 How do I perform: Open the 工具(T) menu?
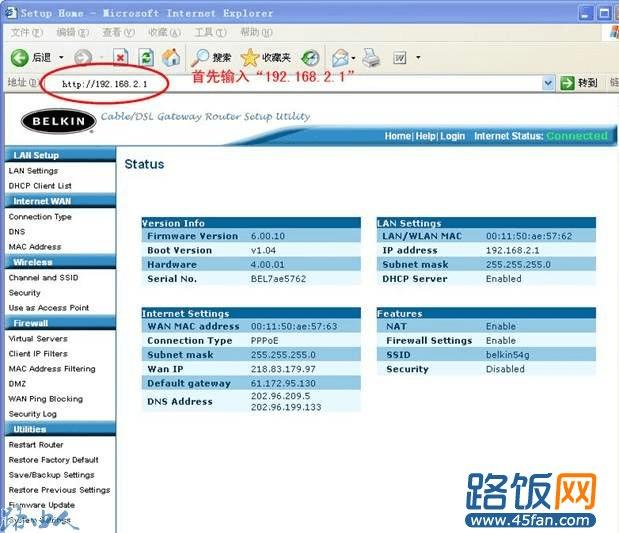pyautogui.click(x=210, y=32)
